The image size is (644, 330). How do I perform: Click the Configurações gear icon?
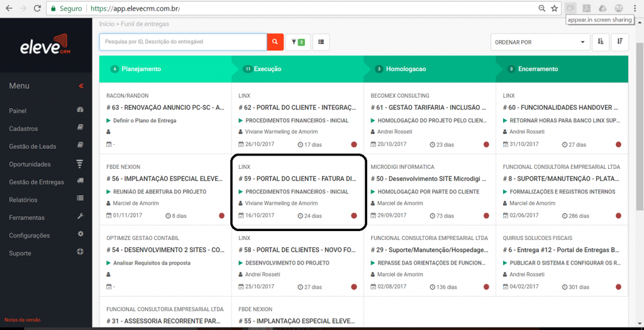tap(80, 234)
